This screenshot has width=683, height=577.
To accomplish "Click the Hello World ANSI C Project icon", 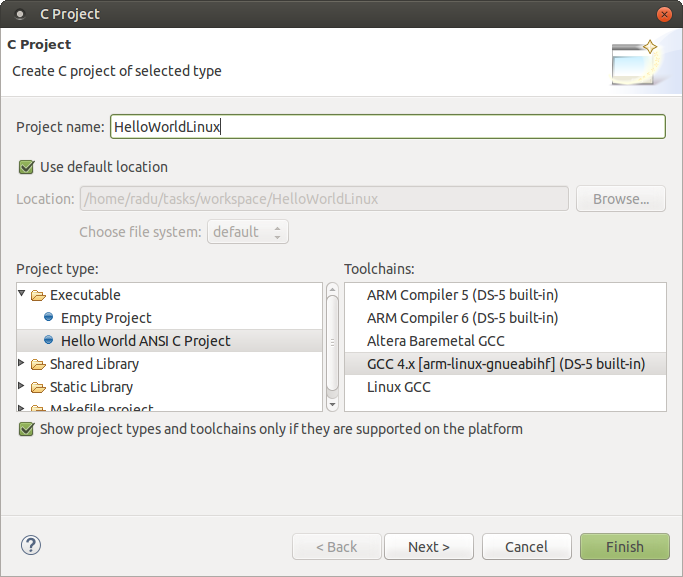I will pyautogui.click(x=48, y=341).
